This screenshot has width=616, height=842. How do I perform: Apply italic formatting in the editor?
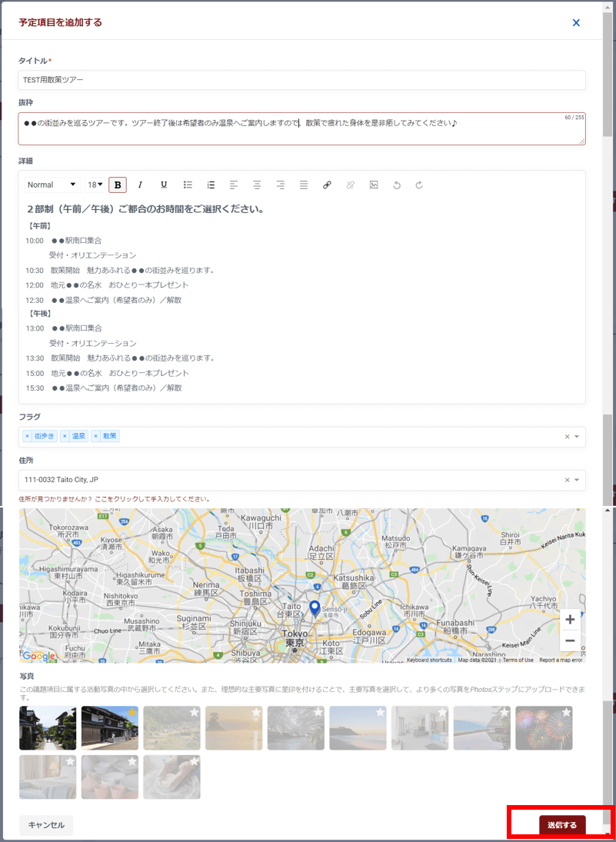140,185
